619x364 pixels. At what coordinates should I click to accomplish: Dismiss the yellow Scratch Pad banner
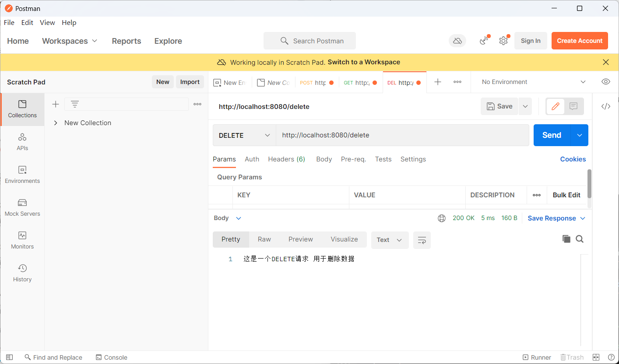[x=606, y=62]
